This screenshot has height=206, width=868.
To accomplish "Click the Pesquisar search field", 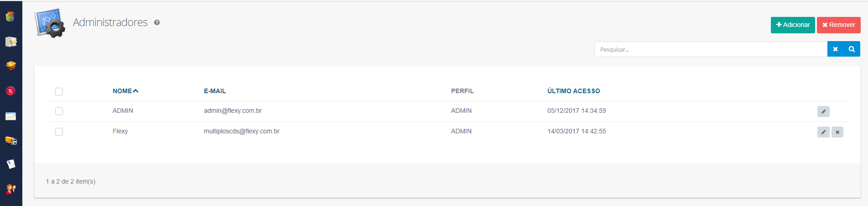I will point(711,49).
